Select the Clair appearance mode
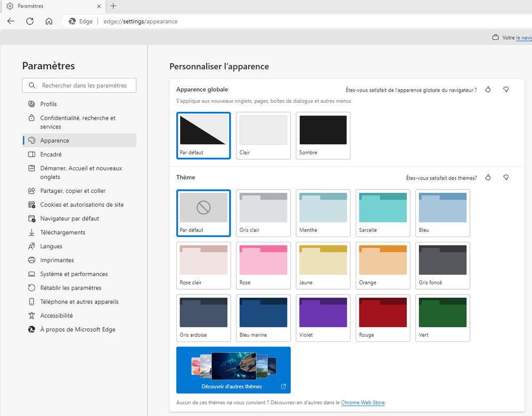The width and height of the screenshot is (532, 416). pyautogui.click(x=263, y=135)
